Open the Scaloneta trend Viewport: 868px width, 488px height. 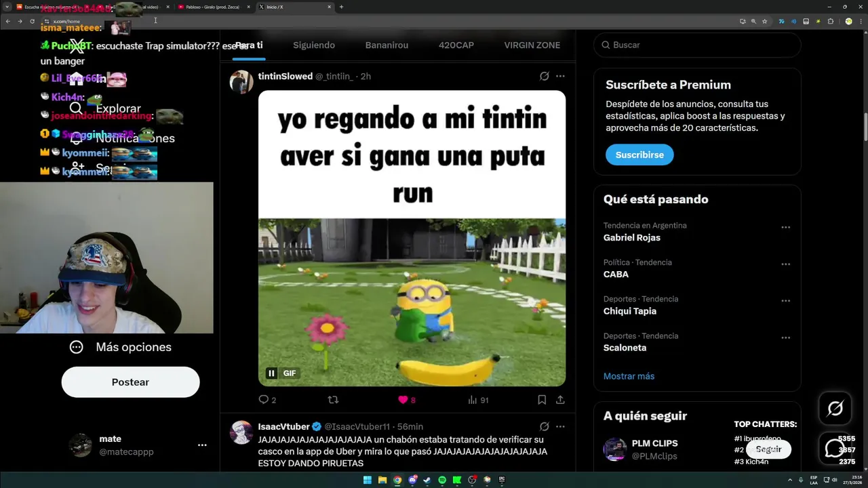[x=625, y=348]
